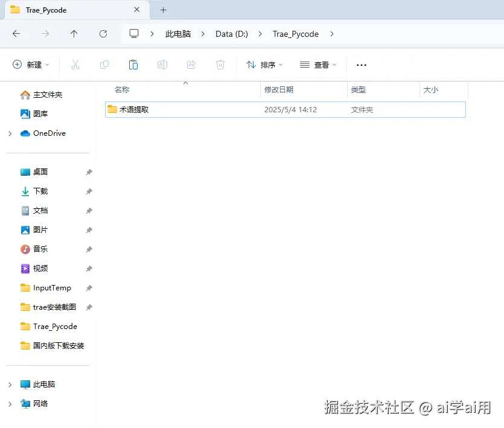Expand the 网络 node in sidebar

10,404
